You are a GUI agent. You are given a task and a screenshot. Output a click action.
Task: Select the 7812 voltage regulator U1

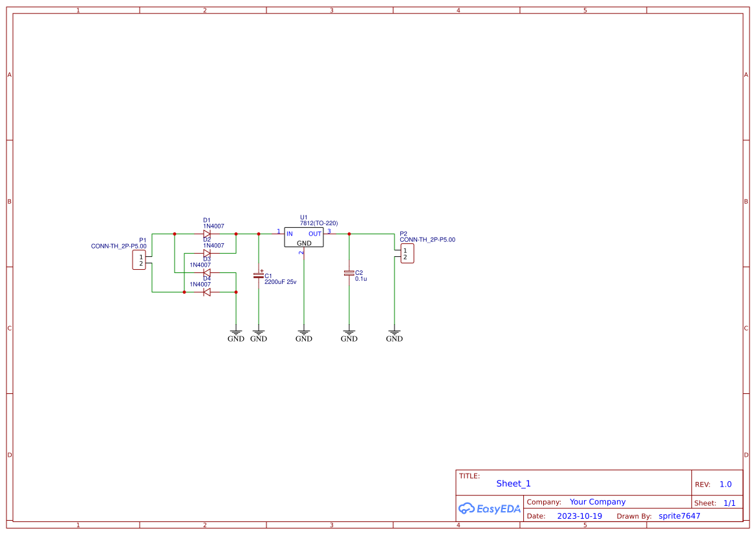(303, 237)
